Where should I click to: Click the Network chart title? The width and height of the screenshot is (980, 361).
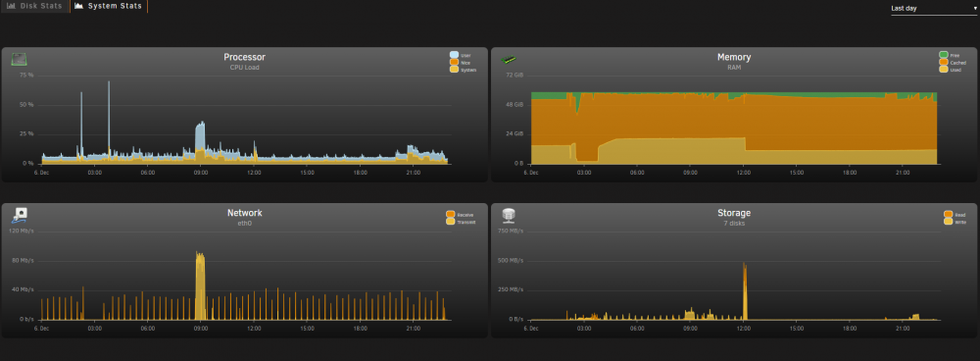coord(244,213)
